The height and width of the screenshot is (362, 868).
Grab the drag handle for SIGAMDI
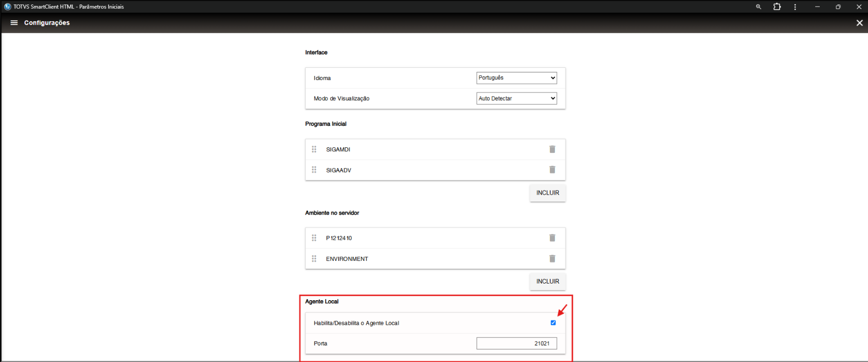pos(314,149)
